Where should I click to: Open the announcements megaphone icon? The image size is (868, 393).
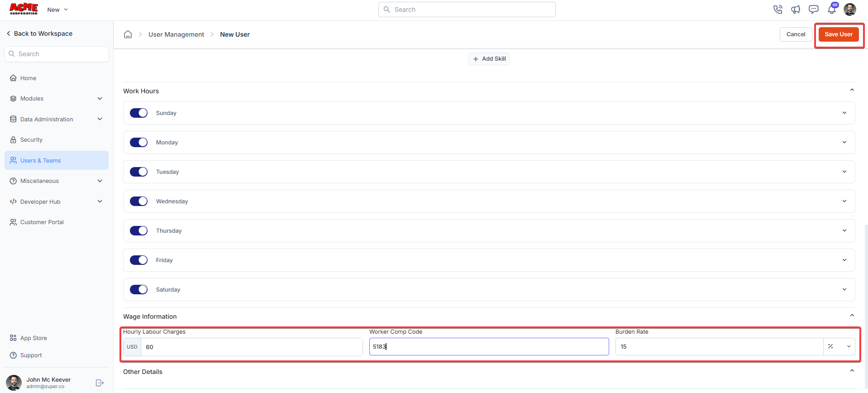796,10
